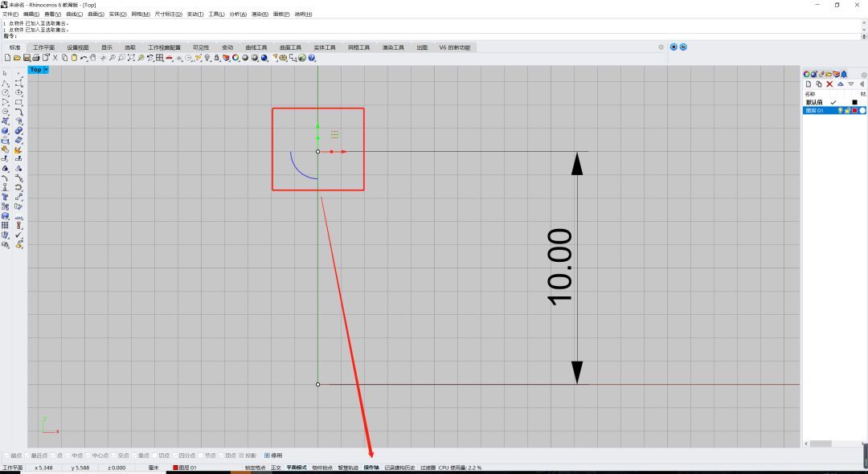Toggle the 最近点 osnap checkbox
Viewport: 868px width, 474px height.
(x=27, y=456)
